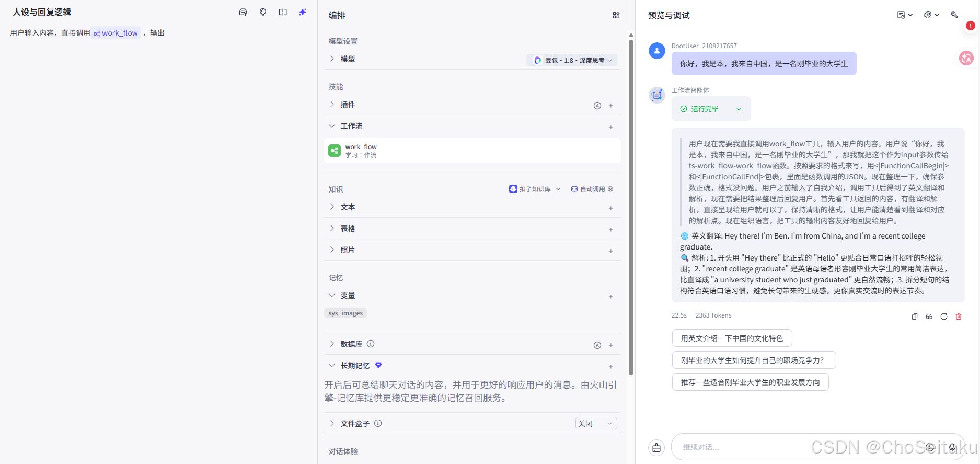Select suggestion 推荐一些适合刚毕业大学生的职业发展方向
The width and height of the screenshot is (980, 464).
tap(750, 382)
